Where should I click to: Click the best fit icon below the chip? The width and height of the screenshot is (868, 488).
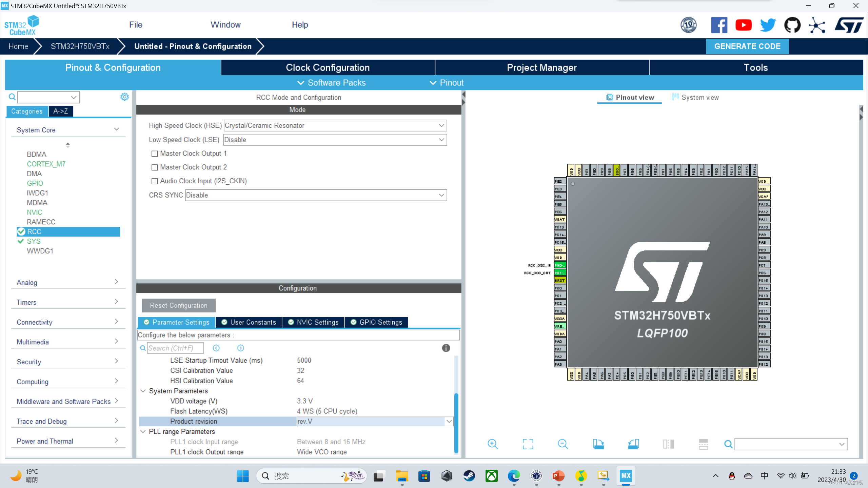[528, 444]
